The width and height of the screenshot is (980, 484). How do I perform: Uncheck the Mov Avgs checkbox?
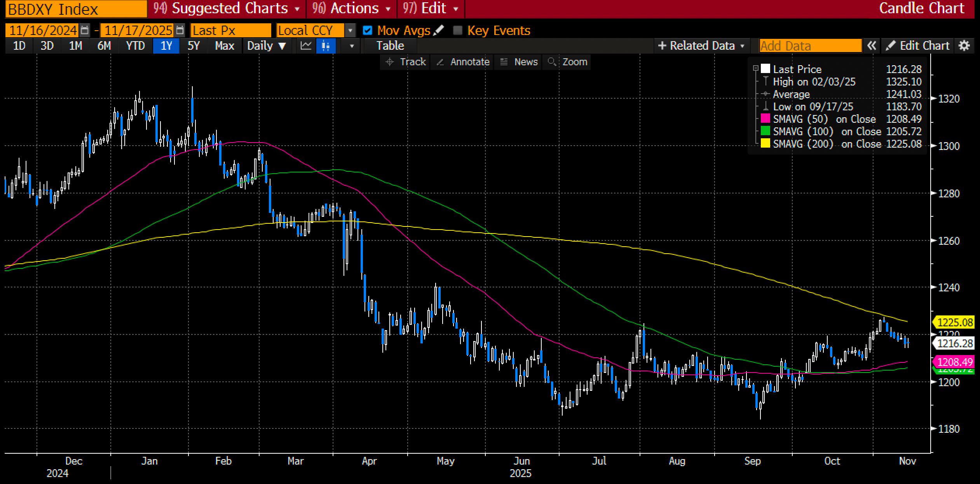367,30
